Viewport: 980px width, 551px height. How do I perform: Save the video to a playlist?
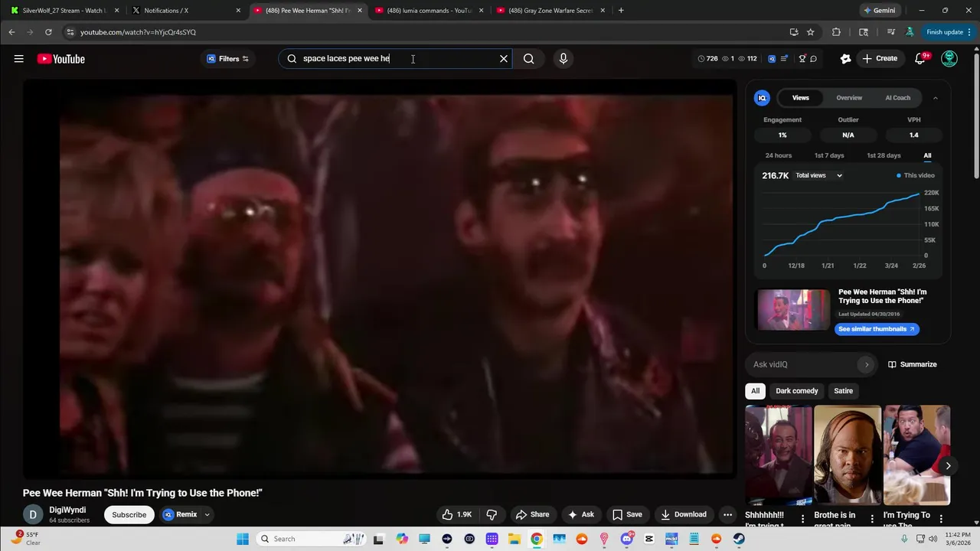[627, 514]
